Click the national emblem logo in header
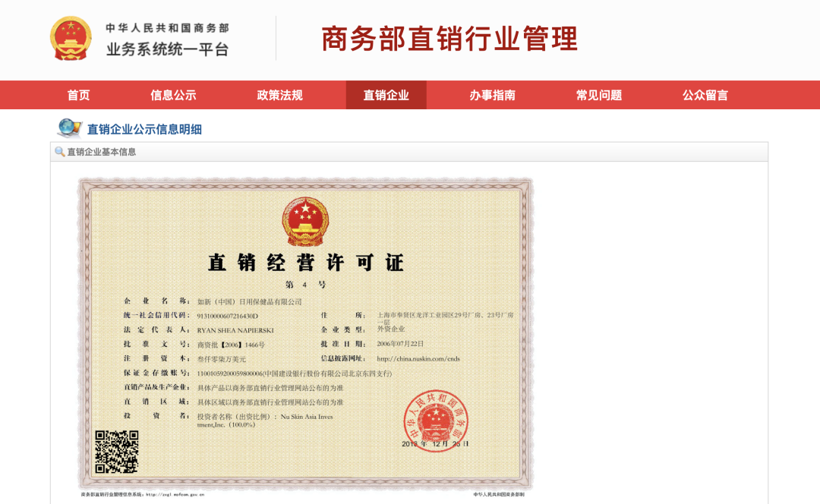 (x=71, y=38)
